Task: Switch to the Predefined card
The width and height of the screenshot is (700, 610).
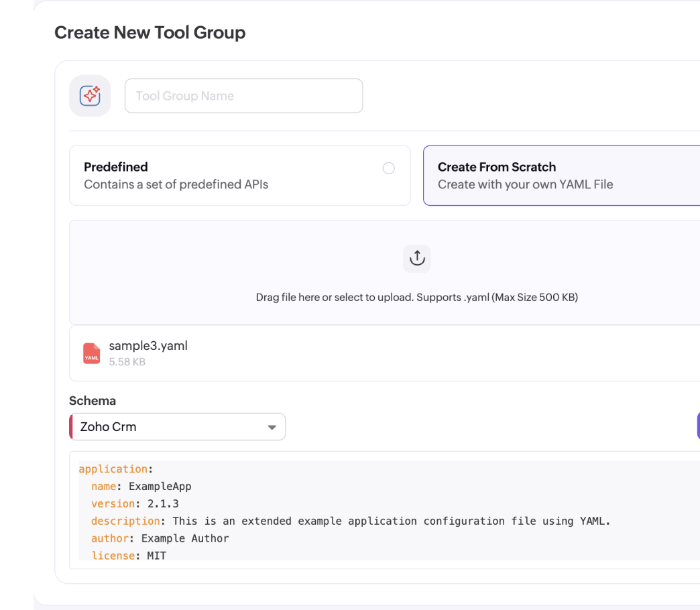Action: 239,176
